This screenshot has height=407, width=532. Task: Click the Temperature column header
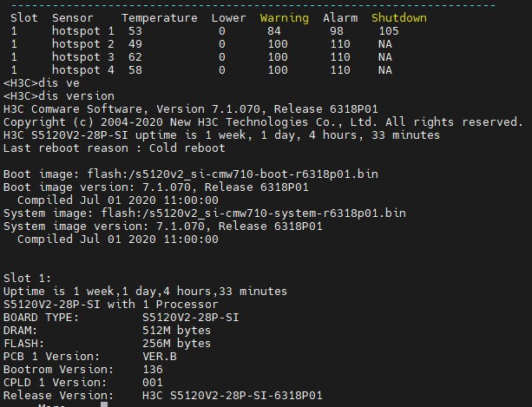pos(159,17)
